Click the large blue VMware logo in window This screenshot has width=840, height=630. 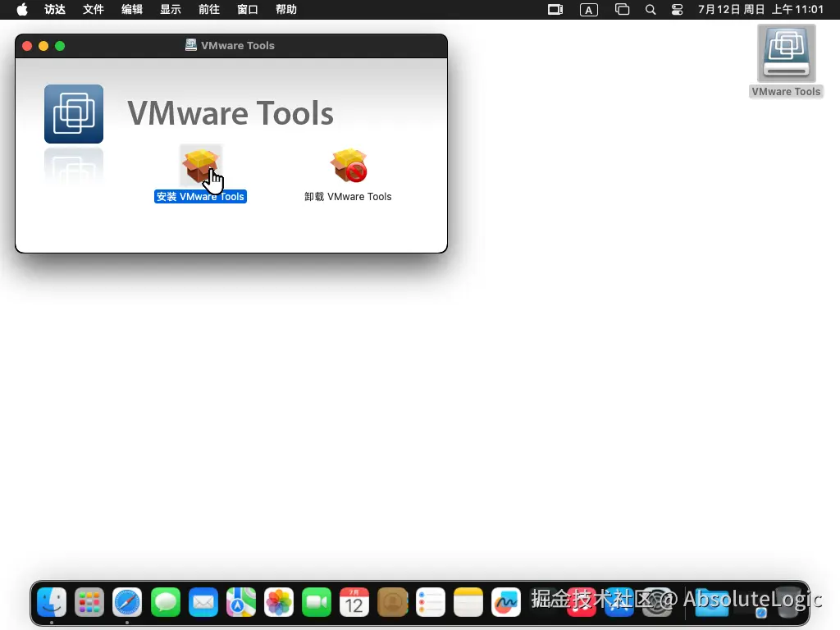[74, 113]
